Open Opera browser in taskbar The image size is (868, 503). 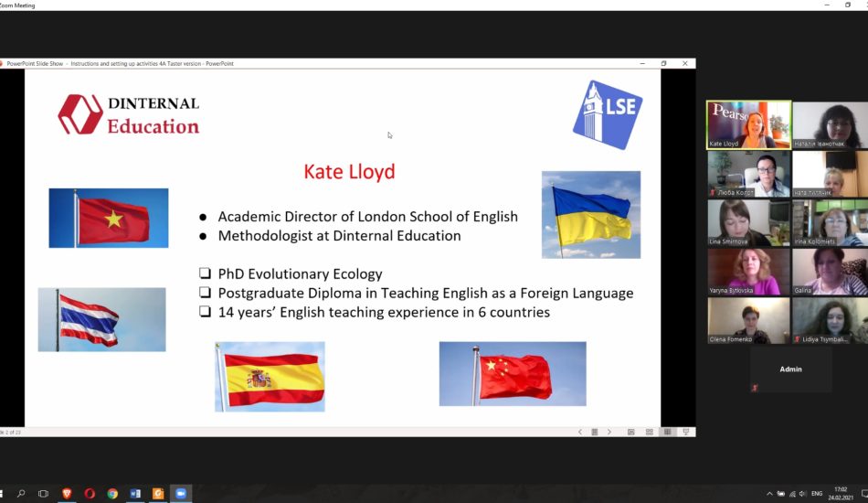point(90,493)
